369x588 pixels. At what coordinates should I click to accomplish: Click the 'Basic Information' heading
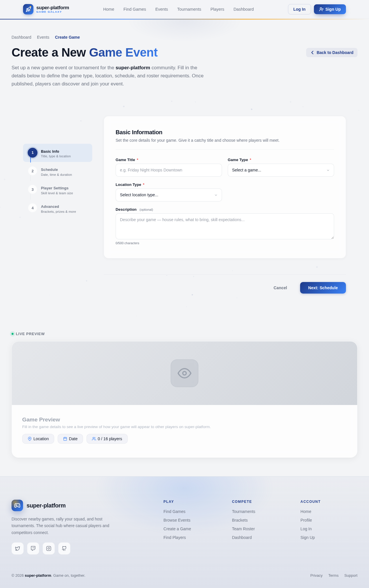(x=139, y=132)
